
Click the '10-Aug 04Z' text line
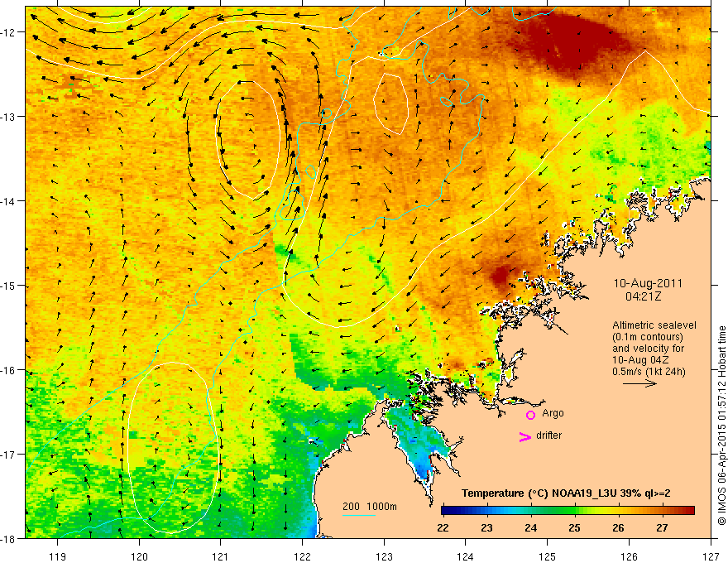point(642,360)
